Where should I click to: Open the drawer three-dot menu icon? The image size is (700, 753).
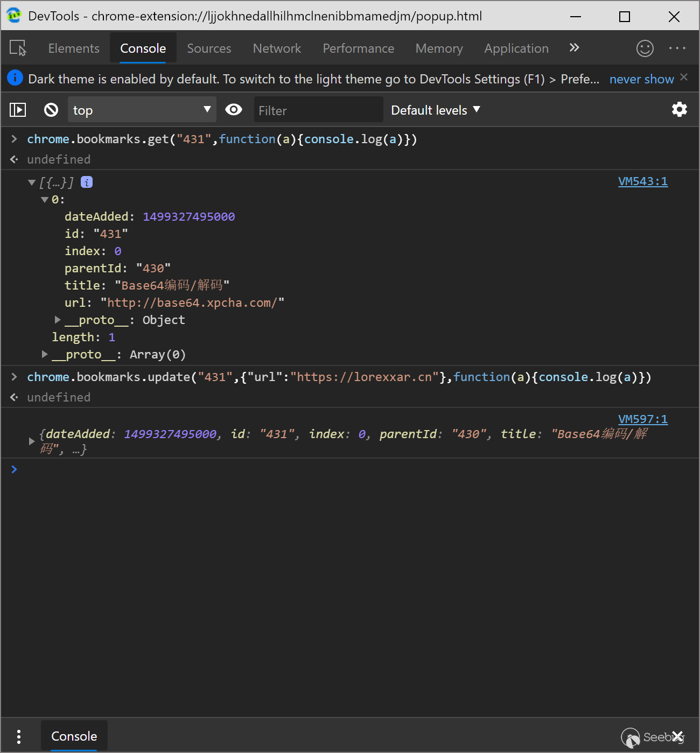[19, 736]
